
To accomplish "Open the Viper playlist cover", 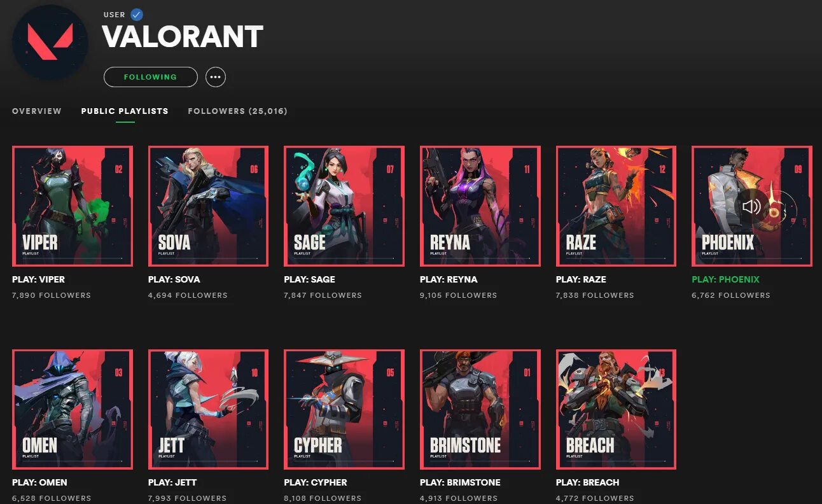I will click(x=73, y=206).
